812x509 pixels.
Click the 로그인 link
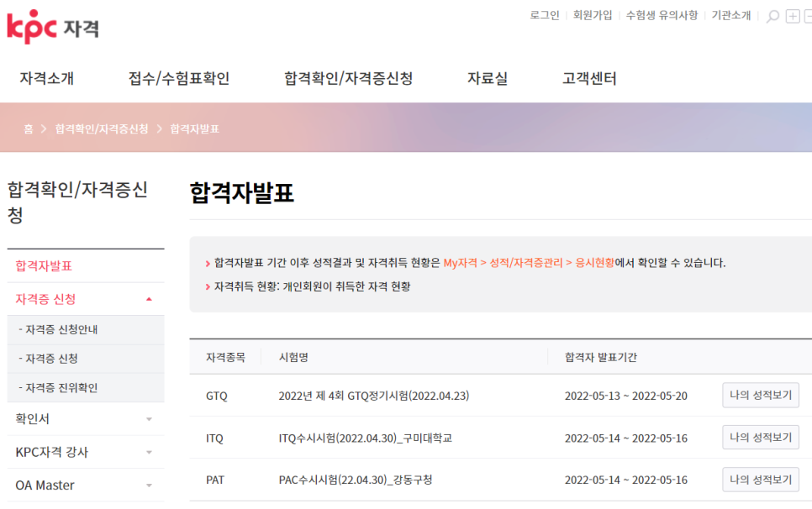544,15
